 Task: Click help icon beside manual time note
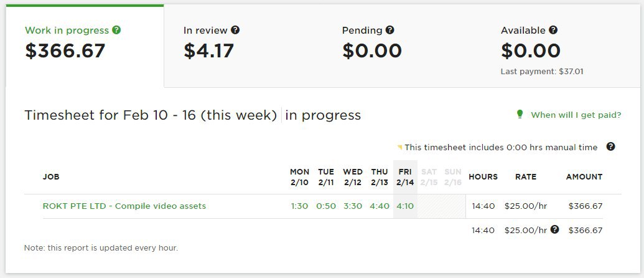point(610,147)
